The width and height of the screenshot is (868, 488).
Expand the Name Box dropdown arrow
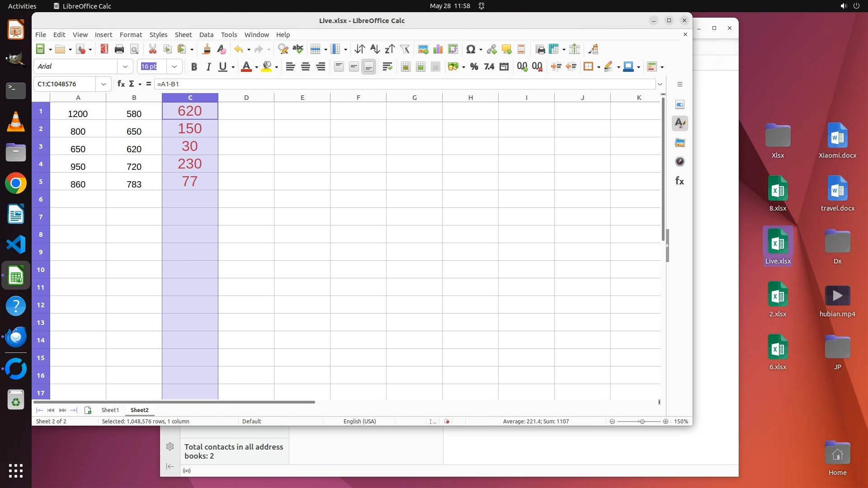(x=104, y=84)
